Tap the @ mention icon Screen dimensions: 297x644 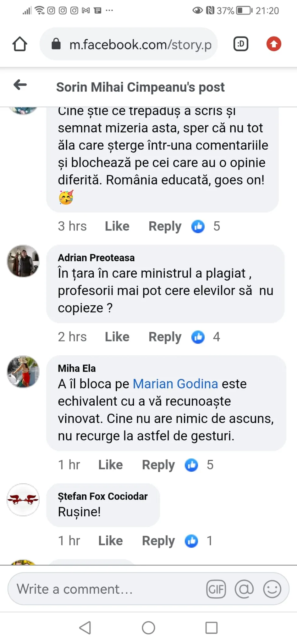coord(244,589)
